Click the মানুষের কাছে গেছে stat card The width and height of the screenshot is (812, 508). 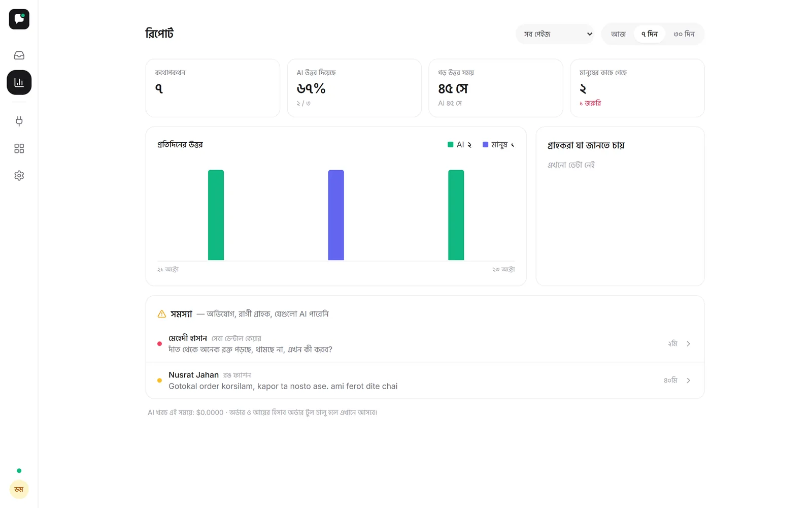pos(637,88)
